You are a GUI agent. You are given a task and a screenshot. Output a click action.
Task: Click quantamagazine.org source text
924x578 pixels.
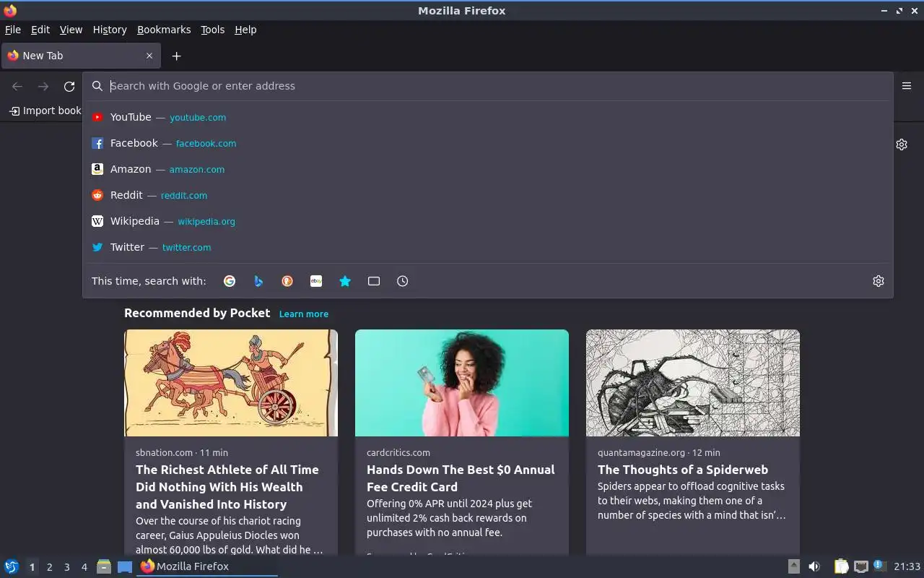[x=641, y=452]
